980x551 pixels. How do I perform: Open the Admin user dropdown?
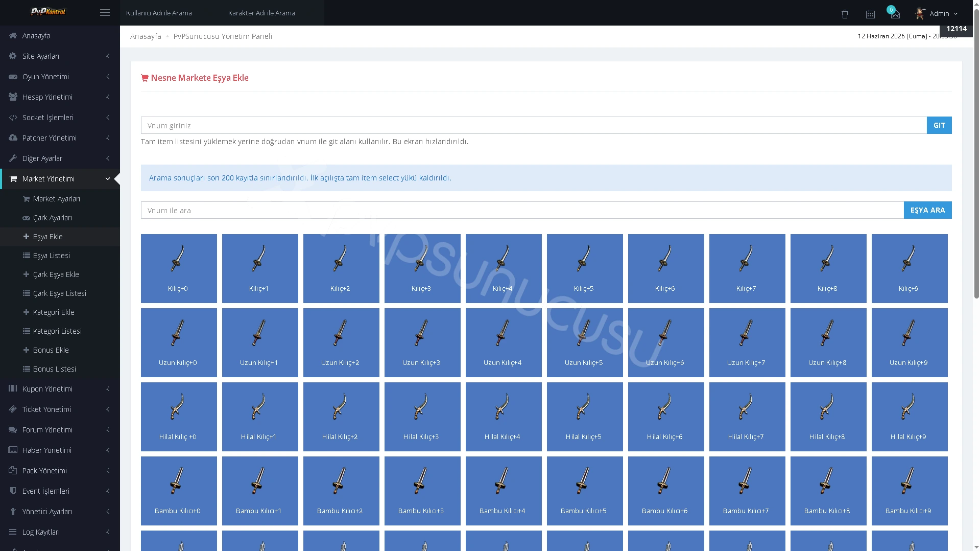pos(937,14)
